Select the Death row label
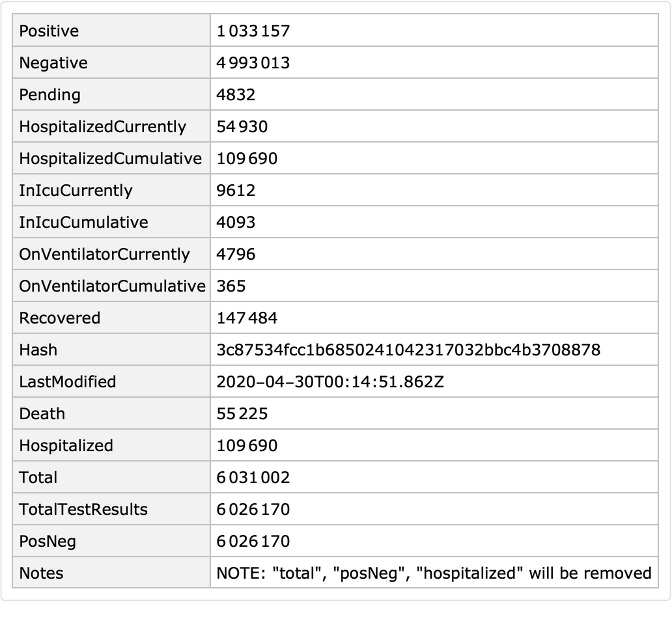This screenshot has width=672, height=621. point(42,413)
